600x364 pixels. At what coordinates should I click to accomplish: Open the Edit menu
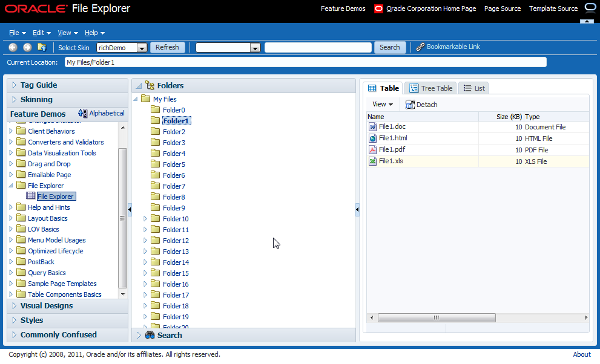41,33
